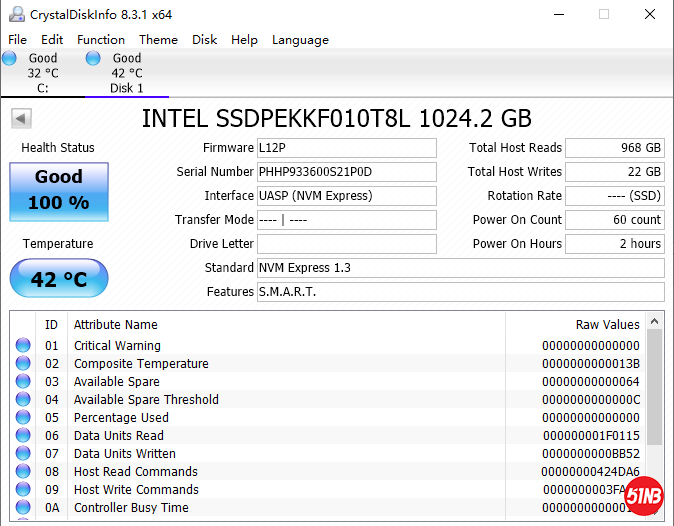Click the Firmware value field
This screenshot has width=674, height=526.
coord(346,148)
